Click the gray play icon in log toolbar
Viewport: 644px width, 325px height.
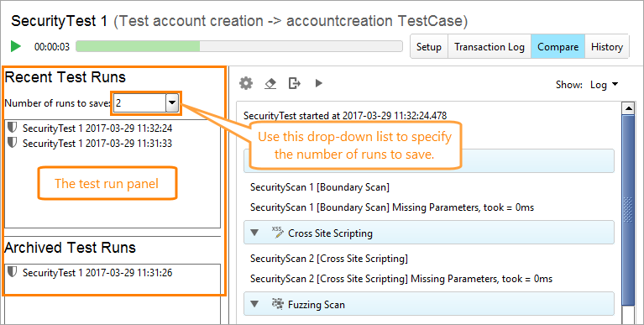(x=319, y=83)
